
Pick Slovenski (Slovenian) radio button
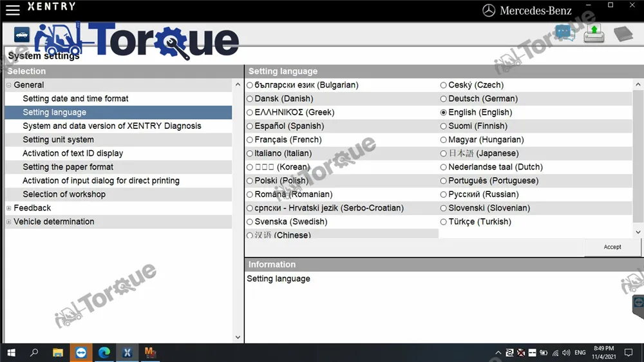443,208
